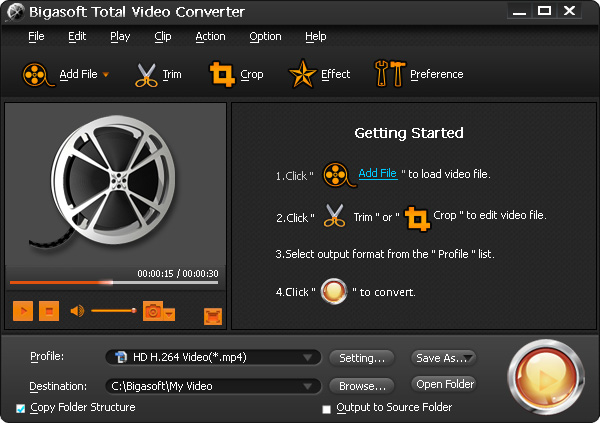Click the Getting Started heading
600x423 pixels.
pos(409,133)
